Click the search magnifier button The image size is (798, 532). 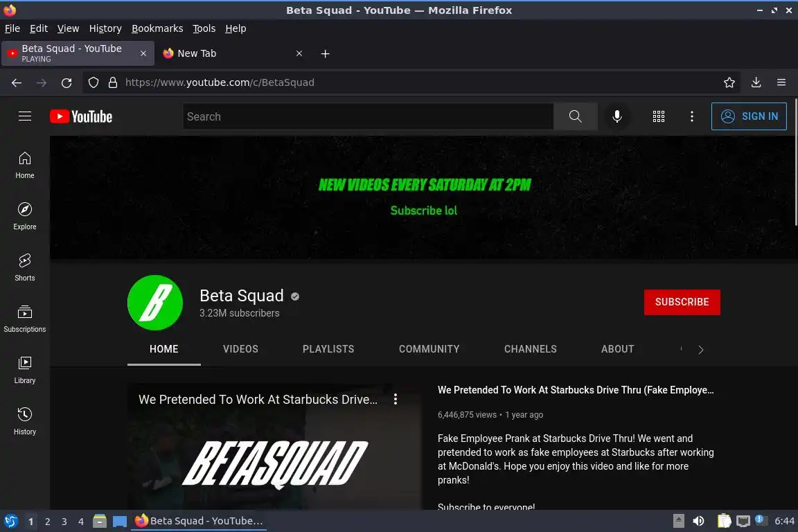click(x=575, y=116)
